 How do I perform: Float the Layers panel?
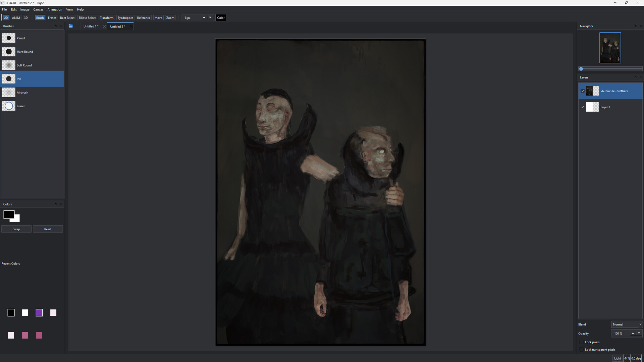(x=635, y=77)
